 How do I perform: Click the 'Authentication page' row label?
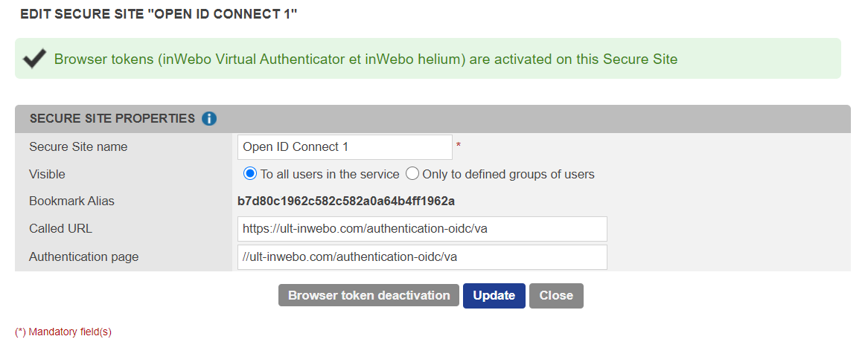pos(83,257)
